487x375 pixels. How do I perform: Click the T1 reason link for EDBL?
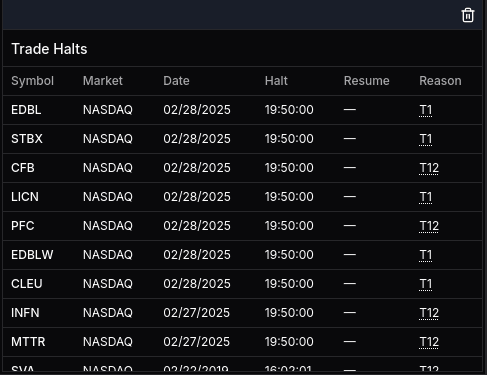(x=425, y=110)
